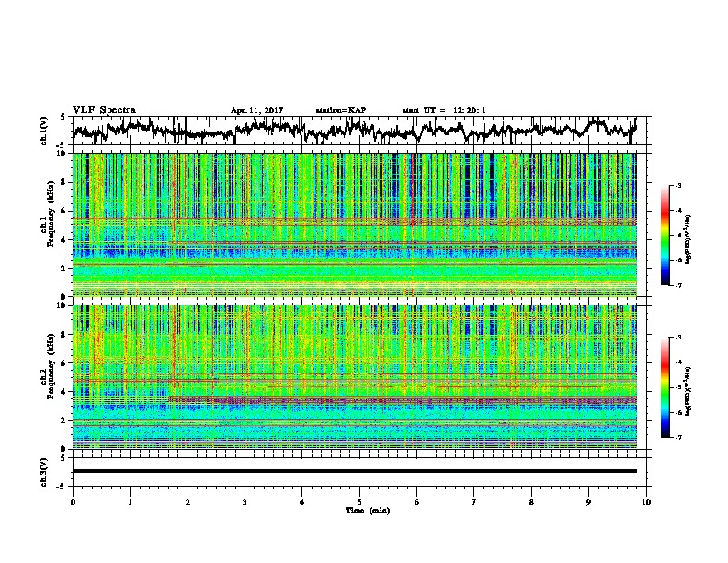
Task: Click the 'Time (min)' axis label
Action: 368,511
